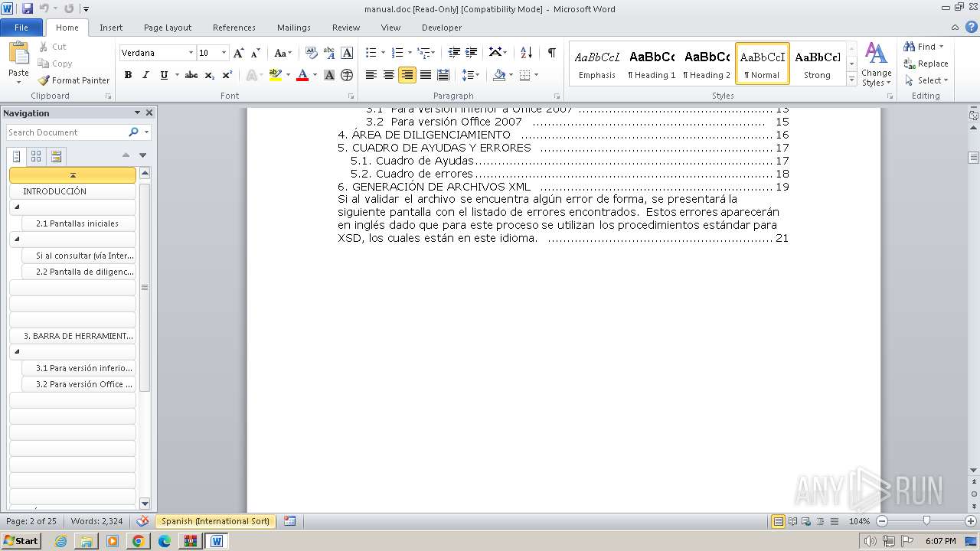Click the Save icon in quick access toolbar

pyautogui.click(x=28, y=8)
